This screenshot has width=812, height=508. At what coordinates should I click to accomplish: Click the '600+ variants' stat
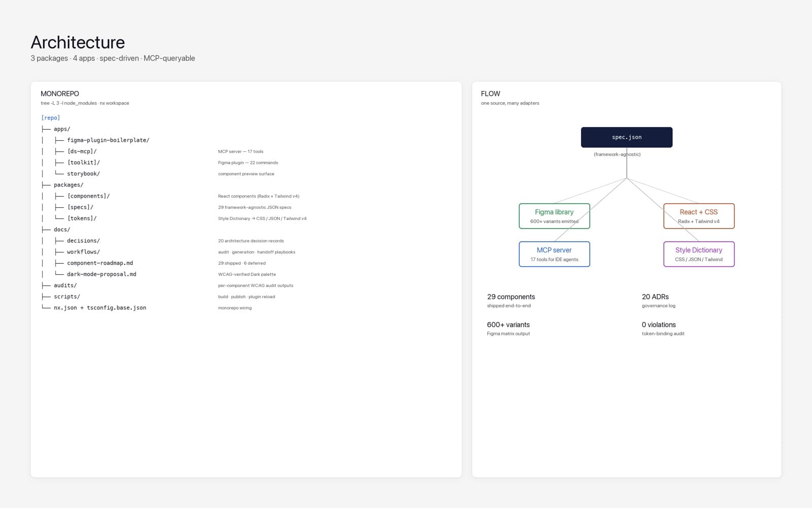pos(509,325)
